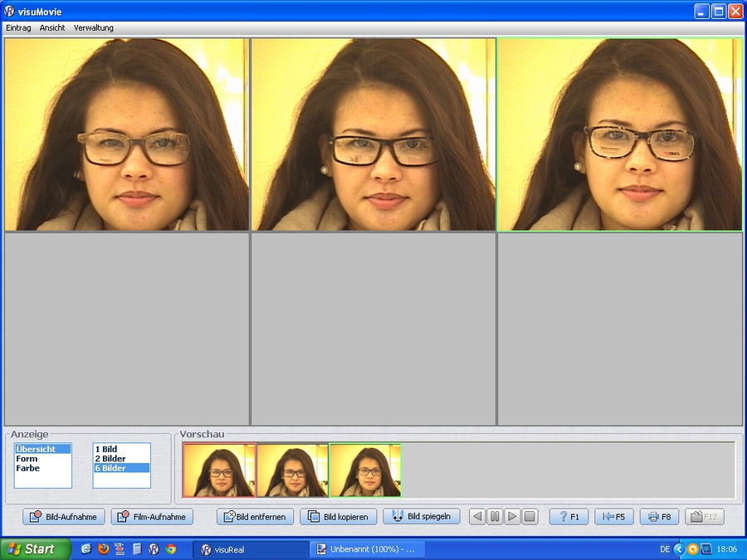The height and width of the screenshot is (560, 747).
Task: Choose Farbe display mode
Action: pos(27,469)
